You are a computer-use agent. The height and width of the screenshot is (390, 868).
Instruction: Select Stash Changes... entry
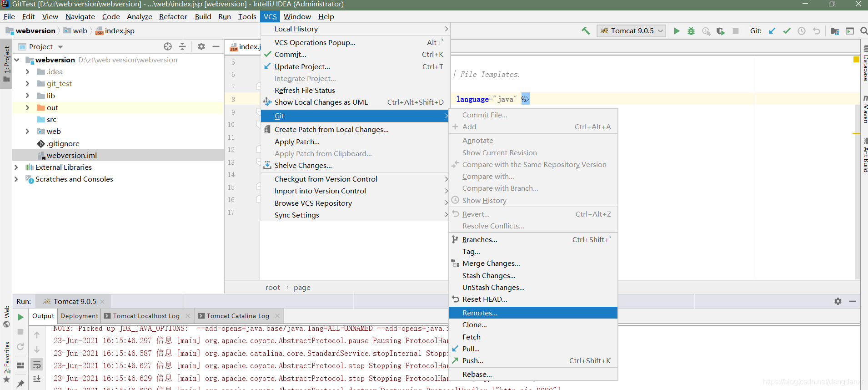pyautogui.click(x=533, y=275)
